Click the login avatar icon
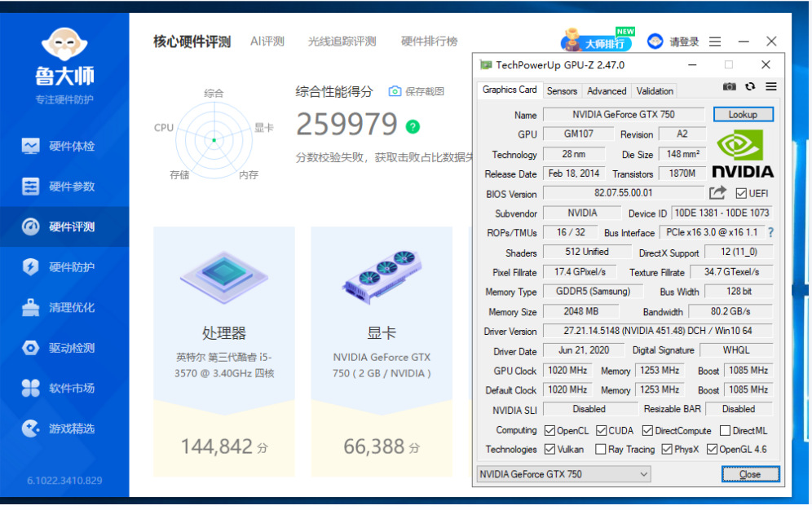 [x=655, y=41]
